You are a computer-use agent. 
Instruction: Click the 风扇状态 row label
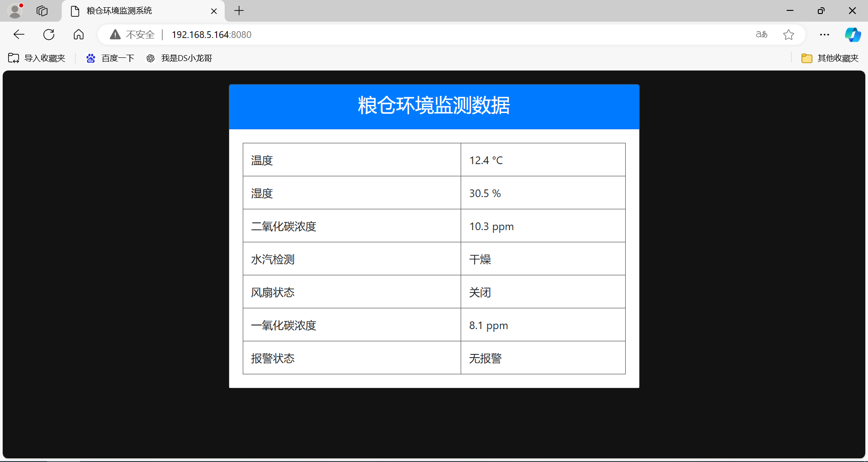click(273, 292)
